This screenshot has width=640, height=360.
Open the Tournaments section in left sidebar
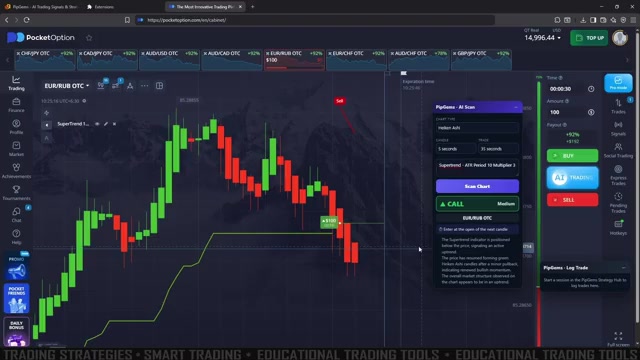pos(16,193)
